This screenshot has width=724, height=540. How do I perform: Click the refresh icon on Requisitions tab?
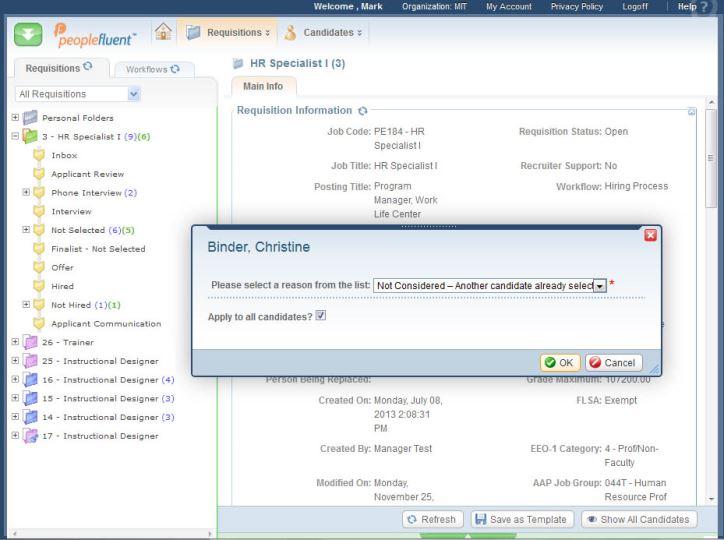point(87,68)
